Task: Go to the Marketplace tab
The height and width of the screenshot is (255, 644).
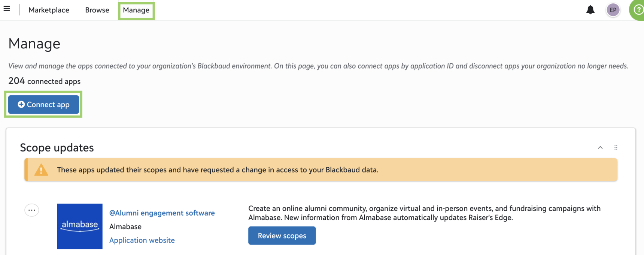Action: (49, 10)
